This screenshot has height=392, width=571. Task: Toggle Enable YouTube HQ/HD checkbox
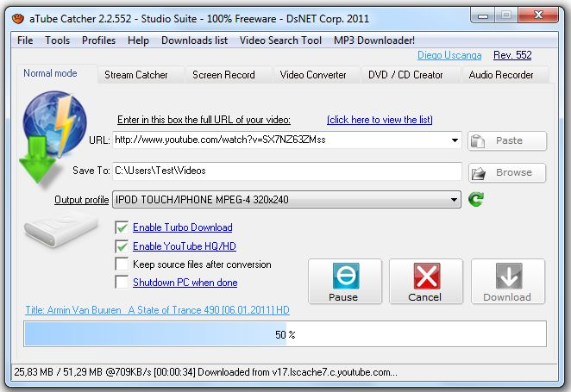coord(122,246)
